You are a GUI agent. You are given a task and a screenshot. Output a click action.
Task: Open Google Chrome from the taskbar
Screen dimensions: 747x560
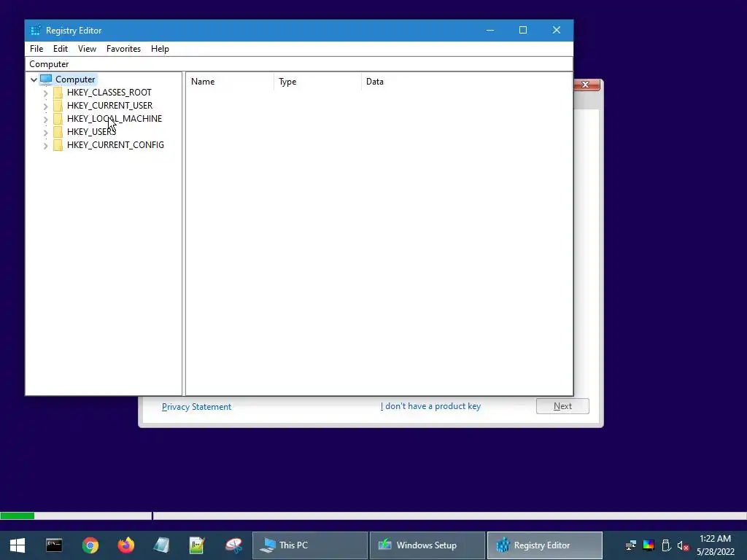(x=90, y=545)
